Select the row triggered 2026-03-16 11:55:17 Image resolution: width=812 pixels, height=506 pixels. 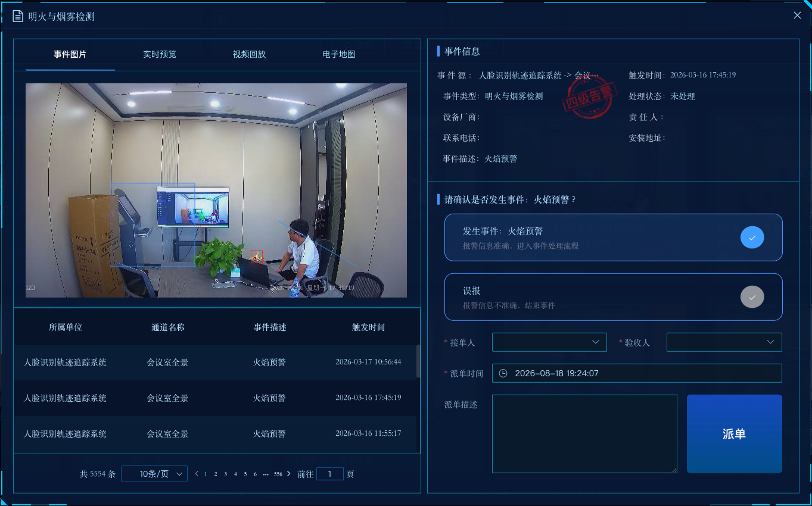click(215, 434)
